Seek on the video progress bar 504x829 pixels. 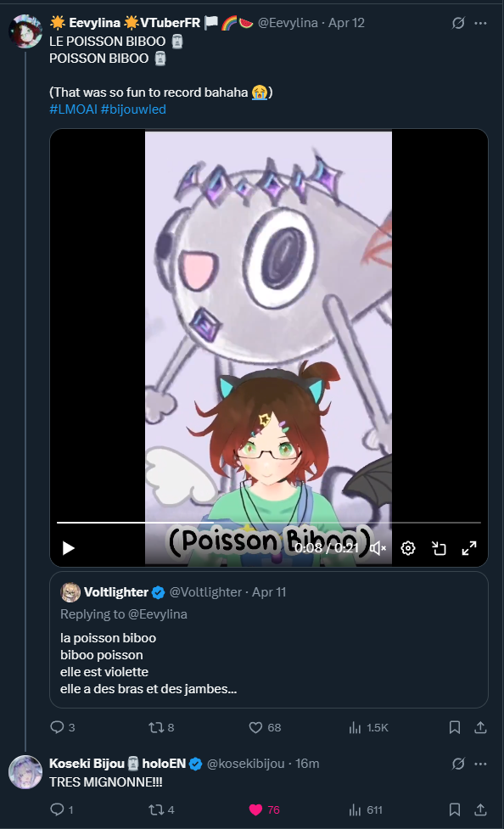click(269, 523)
